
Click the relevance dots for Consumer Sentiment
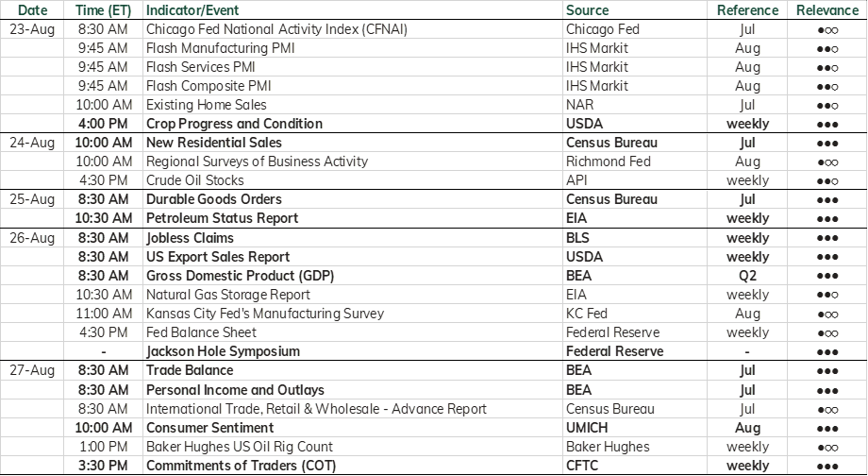coord(827,429)
